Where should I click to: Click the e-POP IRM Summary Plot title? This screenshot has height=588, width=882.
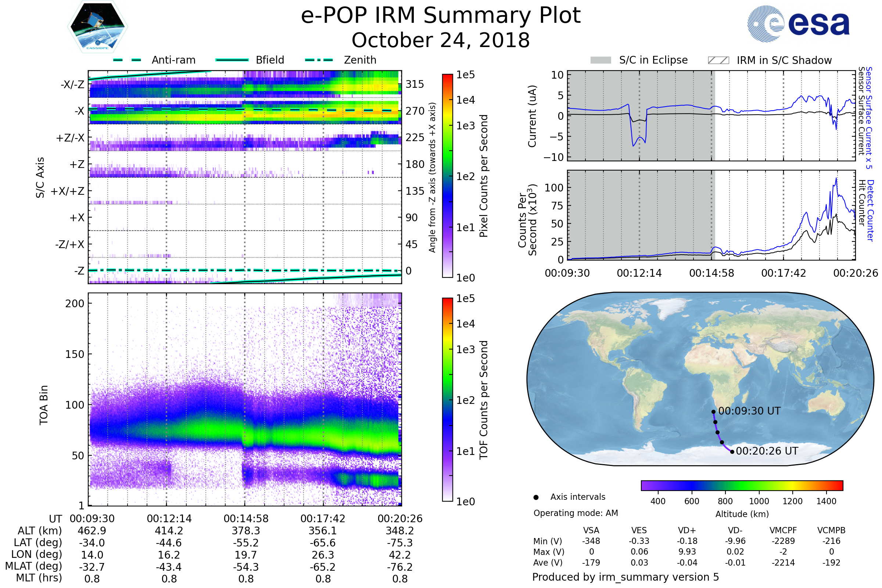pos(441,16)
